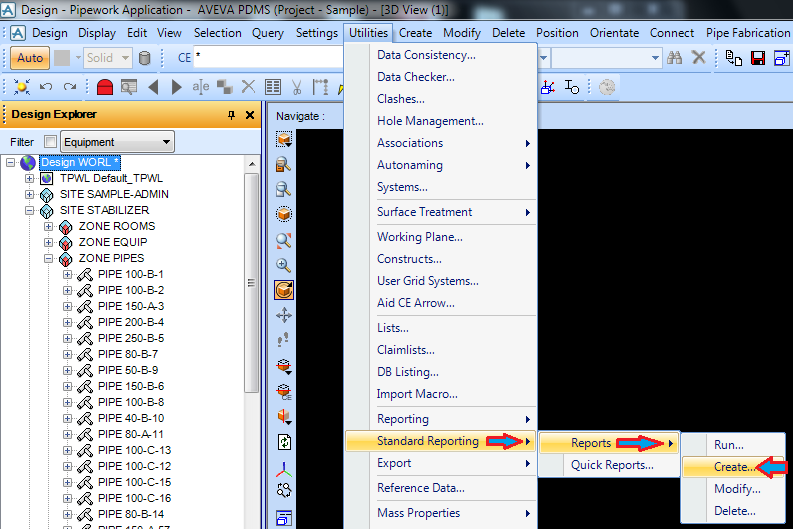Screen dimensions: 793x529
Task: Select the rotate view orange cube icon
Action: click(284, 290)
